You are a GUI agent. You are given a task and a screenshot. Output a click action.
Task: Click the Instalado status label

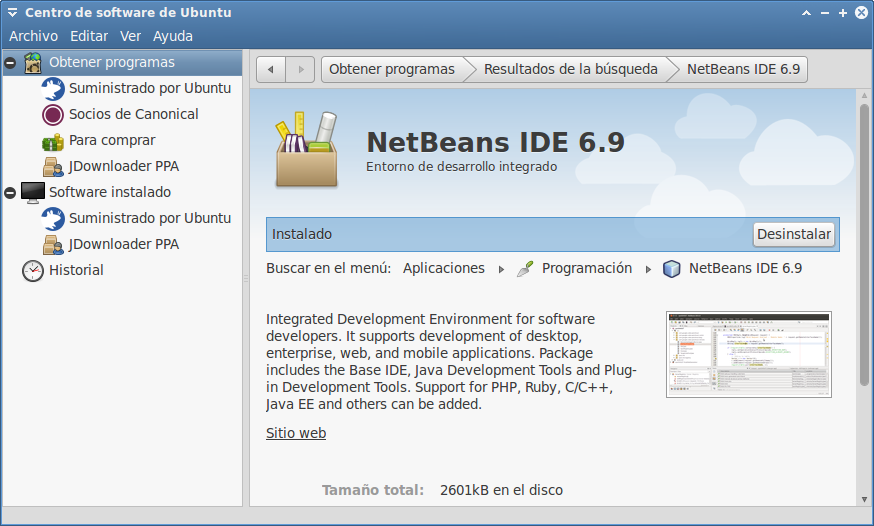[302, 235]
